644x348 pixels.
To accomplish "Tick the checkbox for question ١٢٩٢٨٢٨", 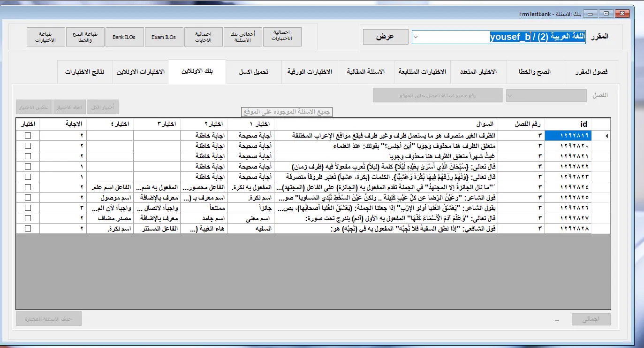I will [x=28, y=228].
